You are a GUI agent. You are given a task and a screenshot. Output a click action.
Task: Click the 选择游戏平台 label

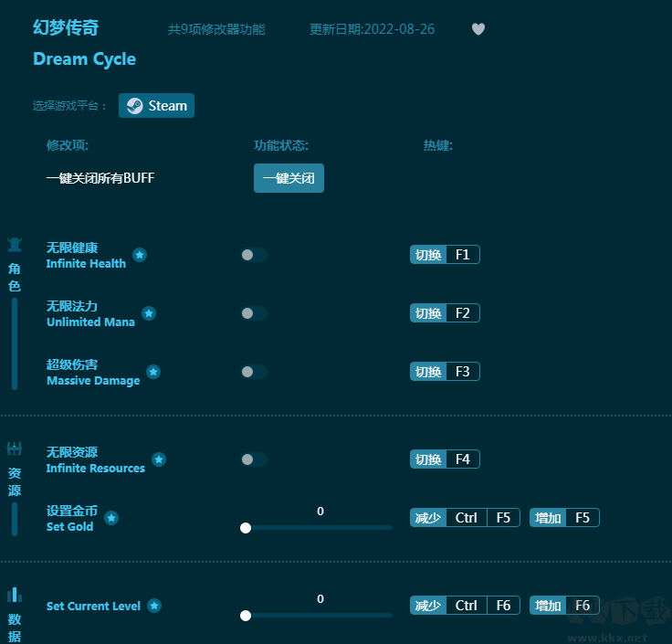pyautogui.click(x=69, y=105)
